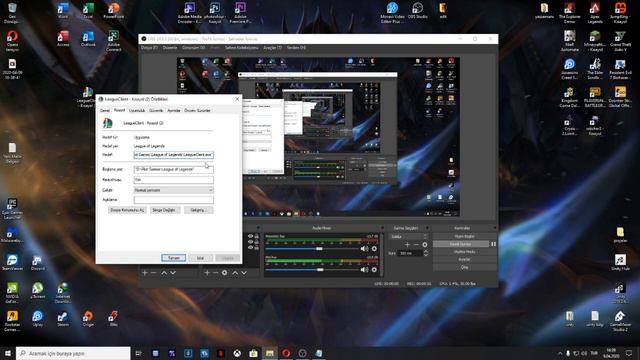This screenshot has width=640, height=360.
Task: Select the PowerPoint desktop shortcut
Action: pyautogui.click(x=113, y=11)
